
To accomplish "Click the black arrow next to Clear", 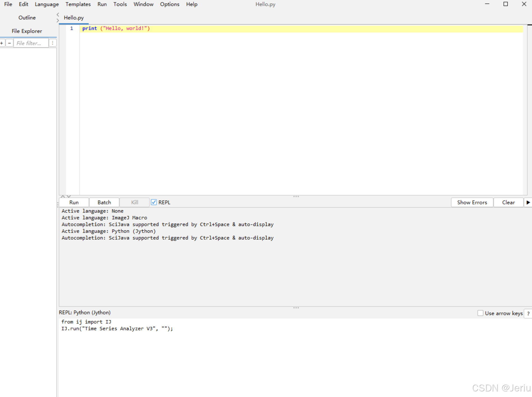I will (x=528, y=202).
